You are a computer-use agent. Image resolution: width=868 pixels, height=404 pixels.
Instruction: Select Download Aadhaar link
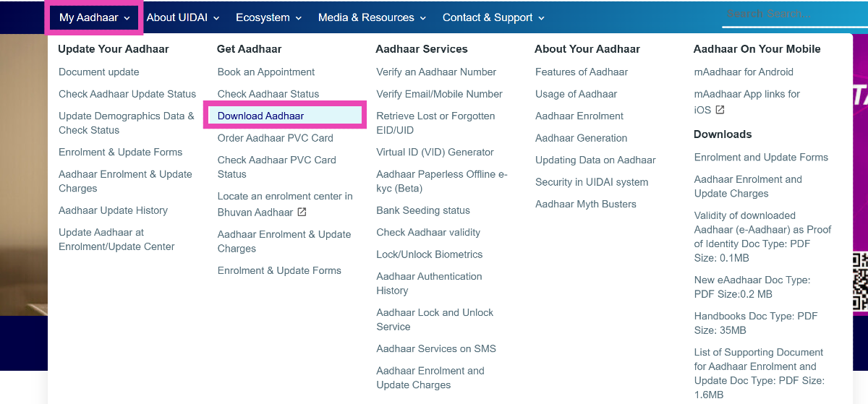[260, 116]
